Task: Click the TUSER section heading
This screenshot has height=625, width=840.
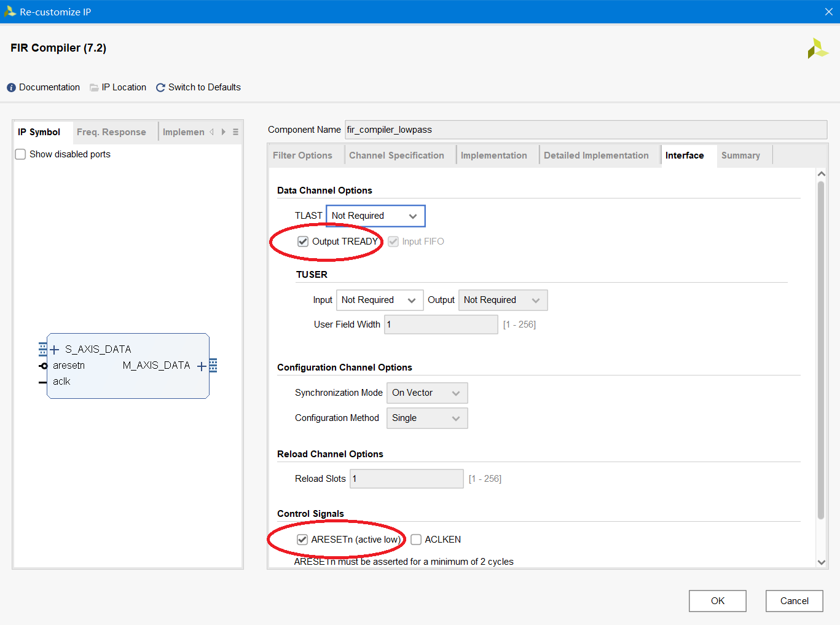Action: [x=312, y=275]
